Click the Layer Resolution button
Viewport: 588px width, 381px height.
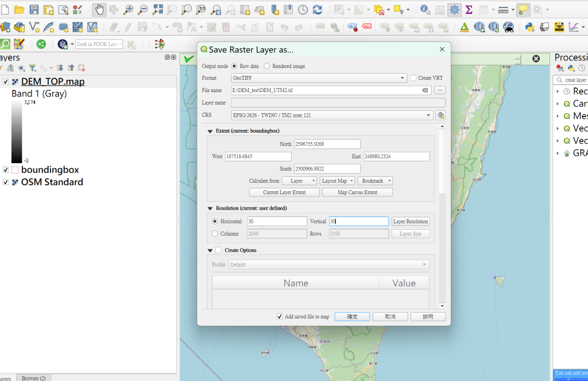point(411,221)
